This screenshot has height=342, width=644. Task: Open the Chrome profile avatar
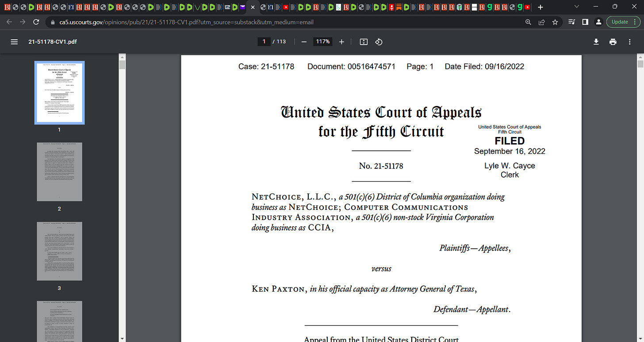click(598, 22)
